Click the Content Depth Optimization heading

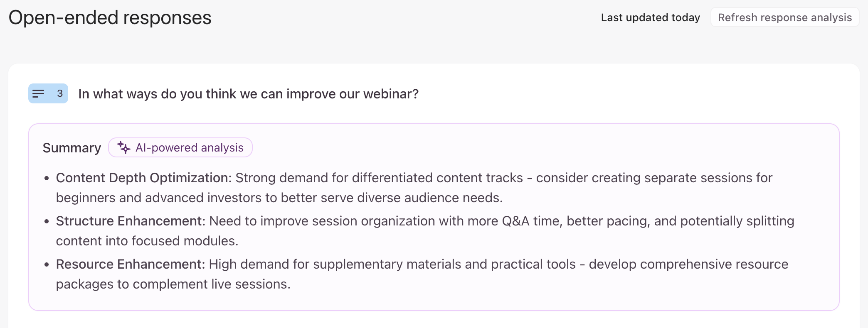143,178
